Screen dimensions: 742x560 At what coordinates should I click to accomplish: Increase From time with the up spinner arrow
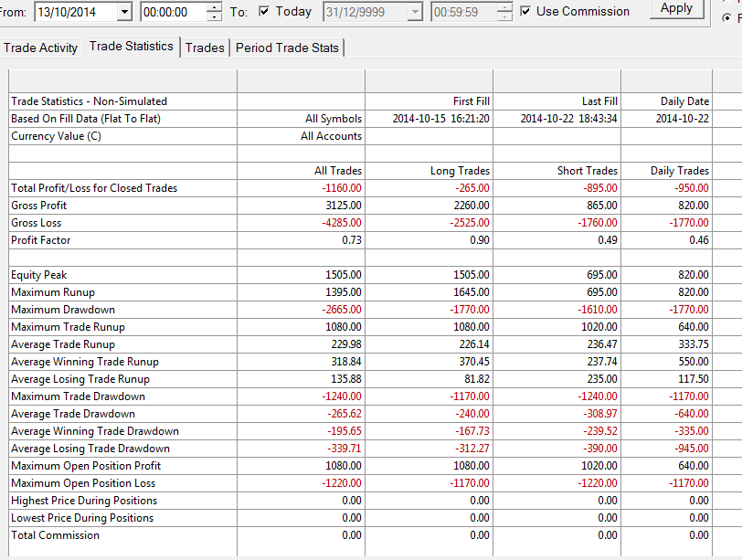[x=215, y=7]
